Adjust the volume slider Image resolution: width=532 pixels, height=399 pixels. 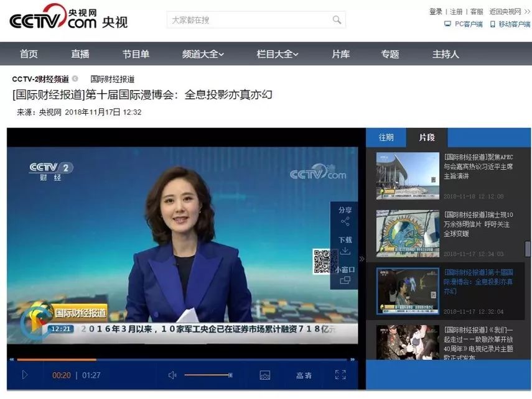click(x=208, y=375)
